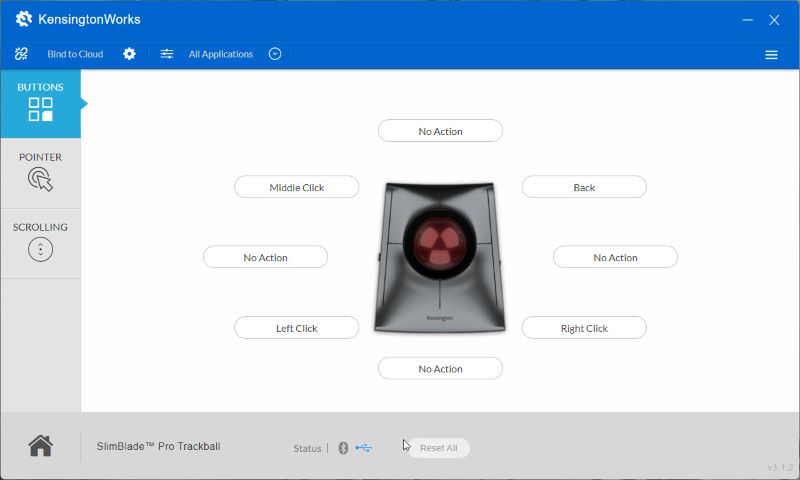Click the All Applications label

pos(221,54)
